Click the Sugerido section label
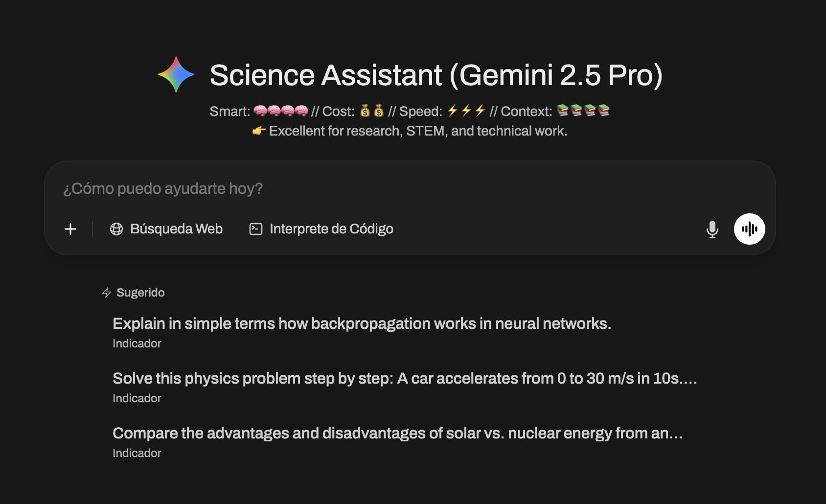This screenshot has height=504, width=826. (140, 293)
